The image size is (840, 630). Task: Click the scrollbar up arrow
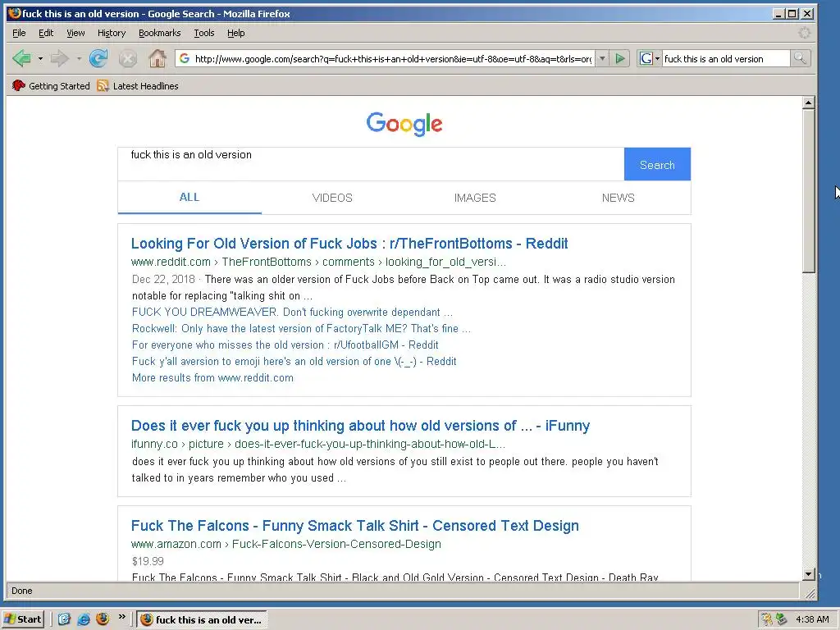(x=809, y=103)
